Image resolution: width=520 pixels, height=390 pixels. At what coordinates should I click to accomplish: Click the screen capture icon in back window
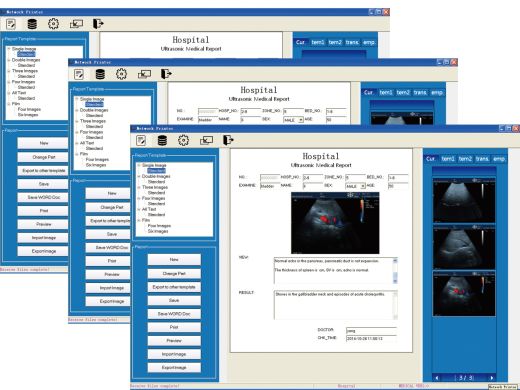coord(76,24)
